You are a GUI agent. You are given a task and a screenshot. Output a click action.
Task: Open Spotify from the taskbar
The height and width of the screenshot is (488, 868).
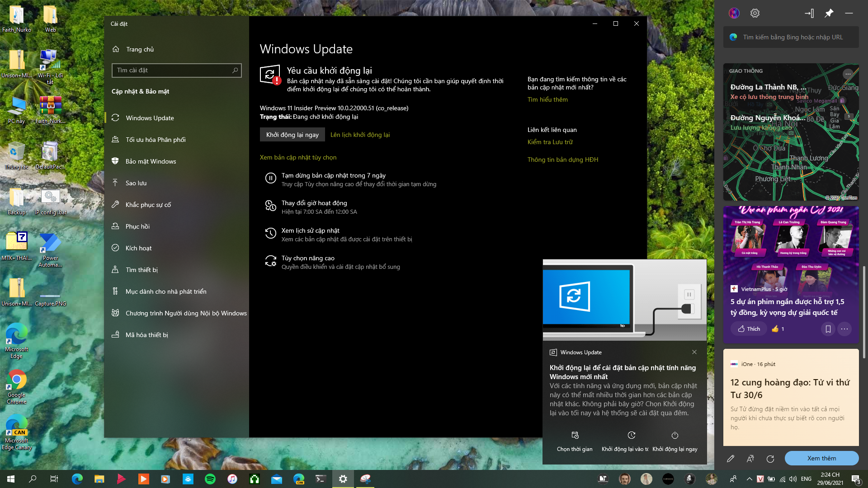tap(210, 479)
